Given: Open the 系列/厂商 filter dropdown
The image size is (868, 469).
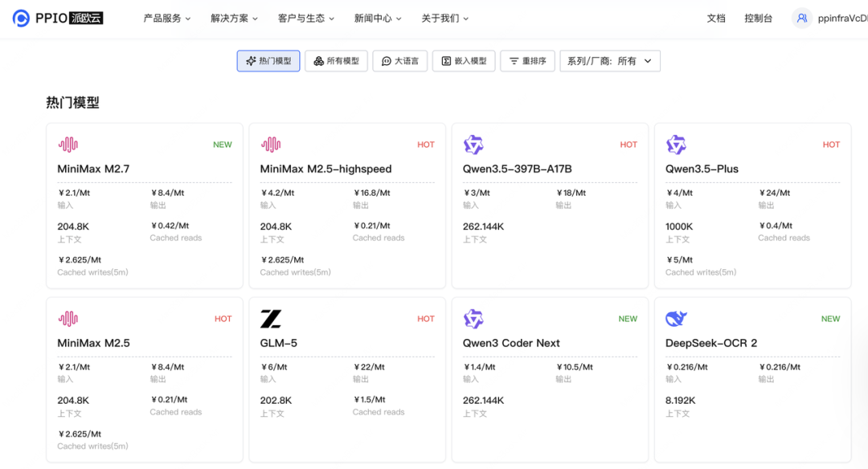Looking at the screenshot, I should click(610, 61).
